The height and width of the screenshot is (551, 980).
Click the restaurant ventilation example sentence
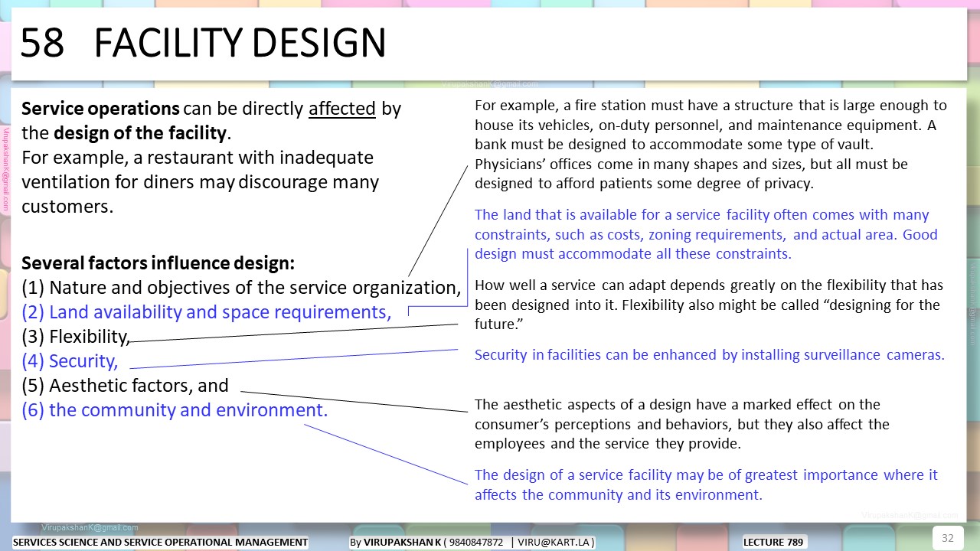(200, 182)
